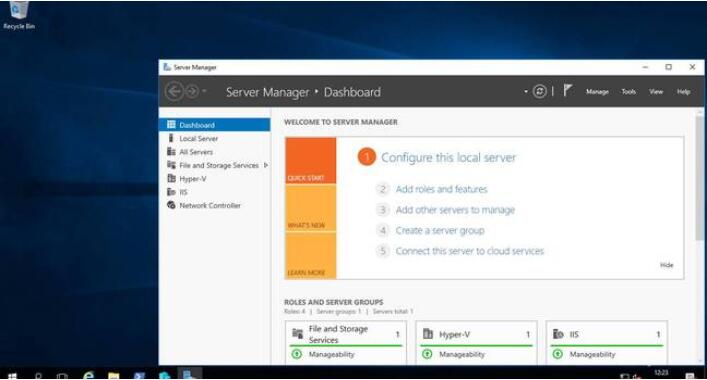This screenshot has height=380, width=707.
Task: Select Hyper-V in the sidebar
Action: click(x=193, y=179)
